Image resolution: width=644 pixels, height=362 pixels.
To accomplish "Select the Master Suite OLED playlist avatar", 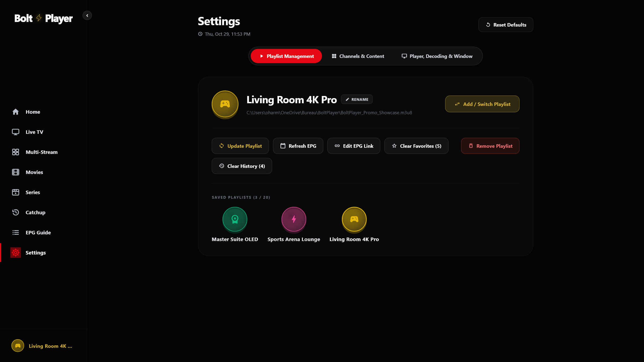I will [x=235, y=219].
